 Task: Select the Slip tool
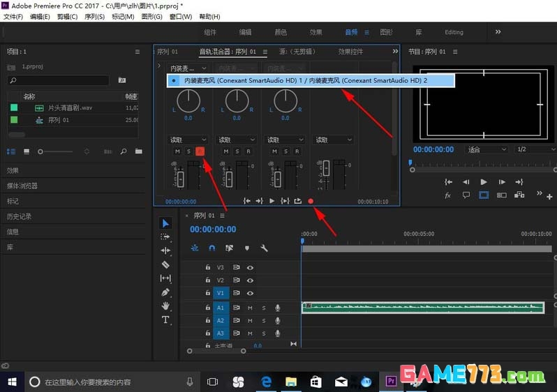tap(165, 278)
